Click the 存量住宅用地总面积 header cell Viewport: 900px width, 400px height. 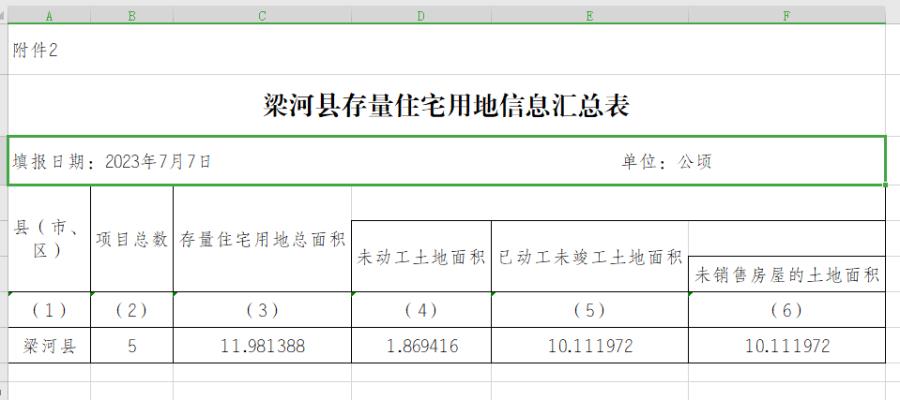[262, 240]
